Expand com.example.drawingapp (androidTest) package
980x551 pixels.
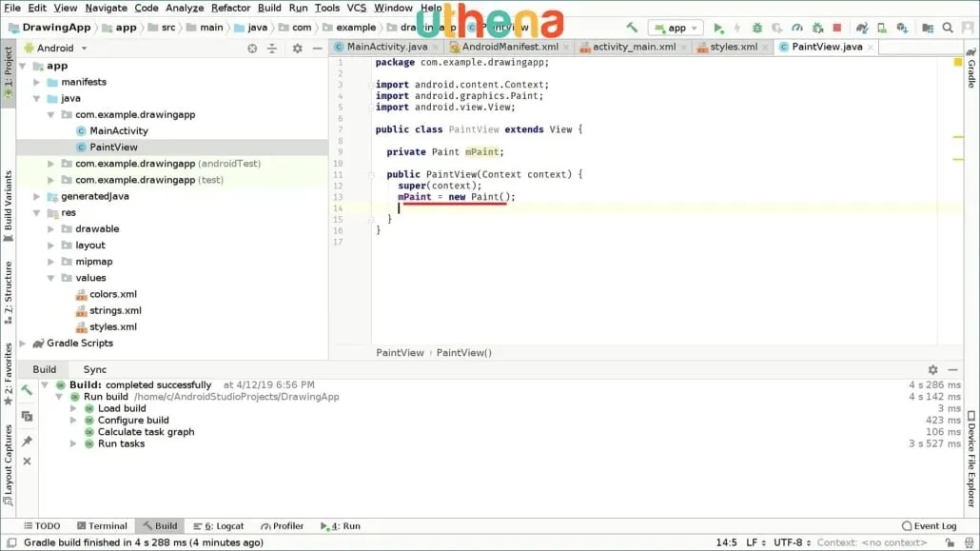[51, 164]
